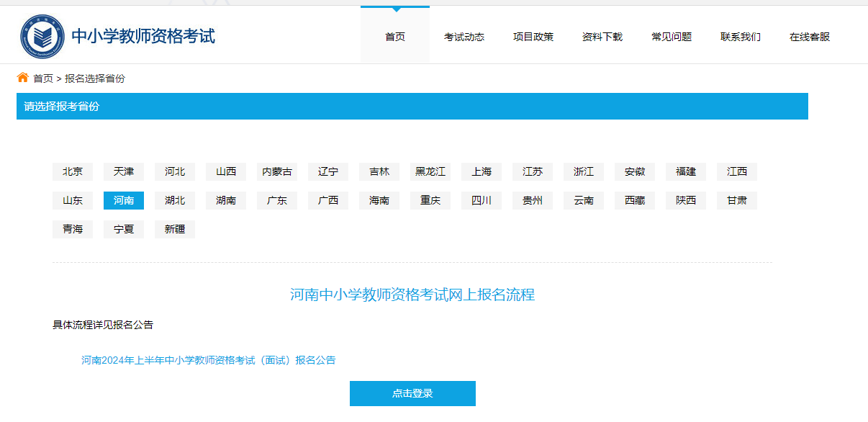The height and width of the screenshot is (422, 868).
Task: Choose 河北 from province list
Action: coord(175,171)
